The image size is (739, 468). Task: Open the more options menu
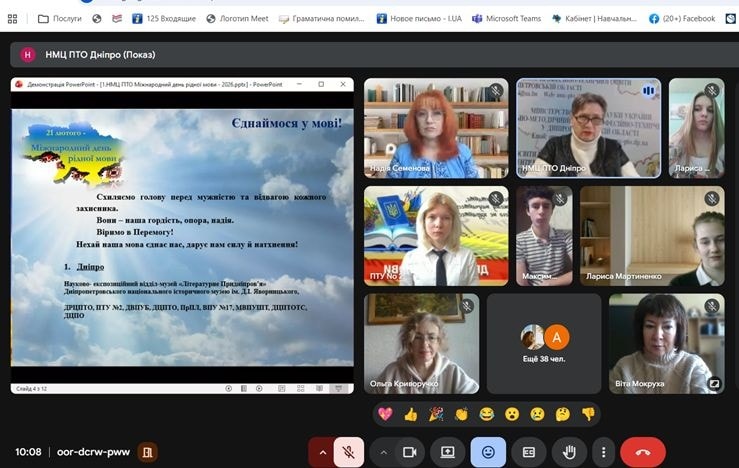603,452
